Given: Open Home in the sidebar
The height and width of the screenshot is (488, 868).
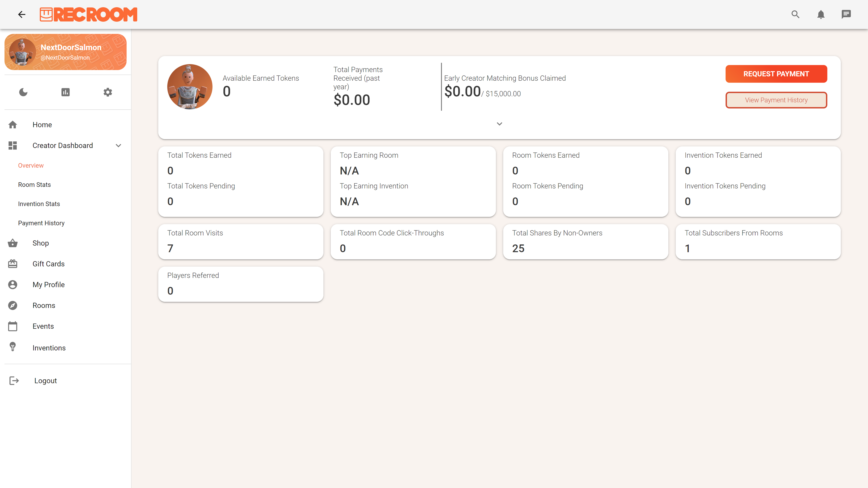Looking at the screenshot, I should [x=42, y=125].
